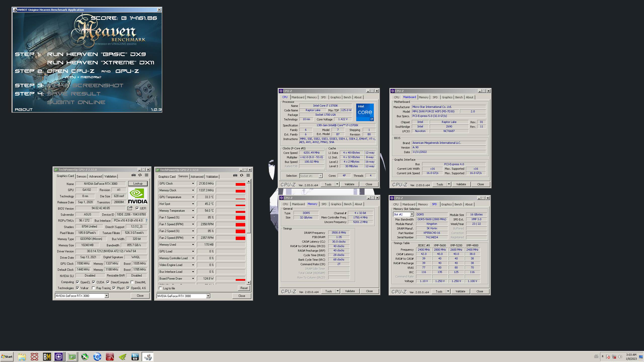Click the volume speaker icon in system tray

click(620, 357)
